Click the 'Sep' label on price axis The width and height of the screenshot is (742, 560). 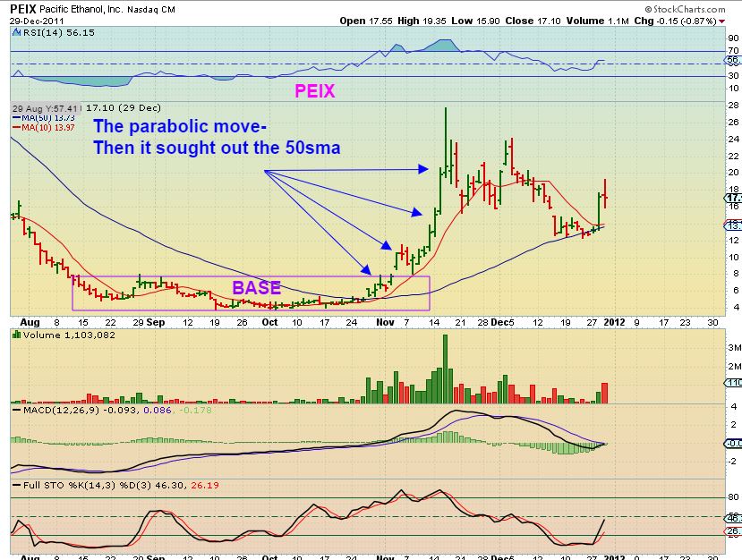(x=155, y=323)
